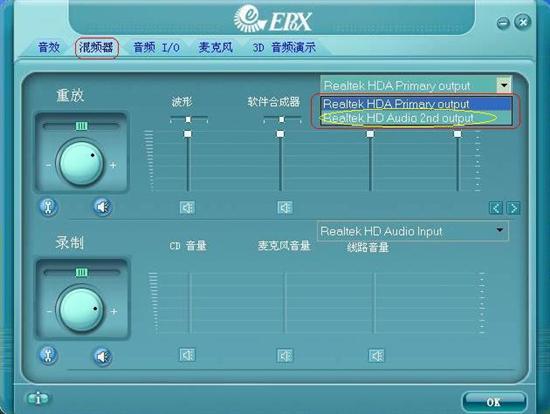Show next playback channels with right arrow
550x414 pixels.
(x=514, y=208)
